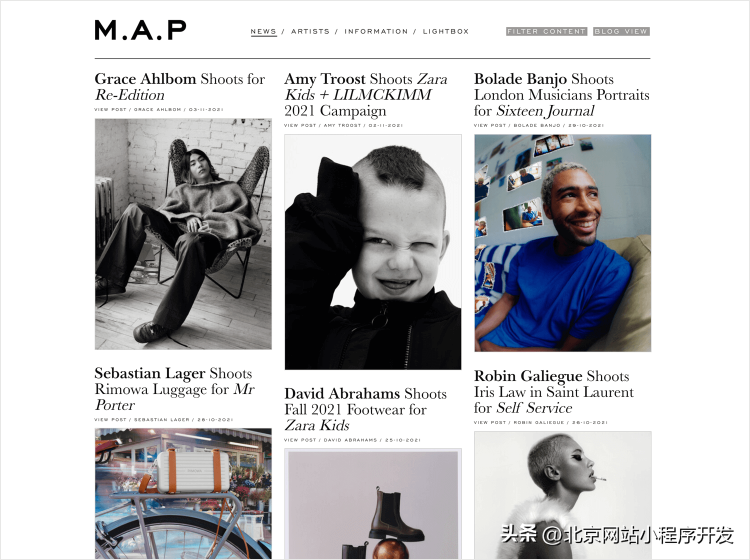Image resolution: width=750 pixels, height=560 pixels.
Task: Open the Bolade Banjo Sixteen Journal headline
Action: (x=561, y=95)
